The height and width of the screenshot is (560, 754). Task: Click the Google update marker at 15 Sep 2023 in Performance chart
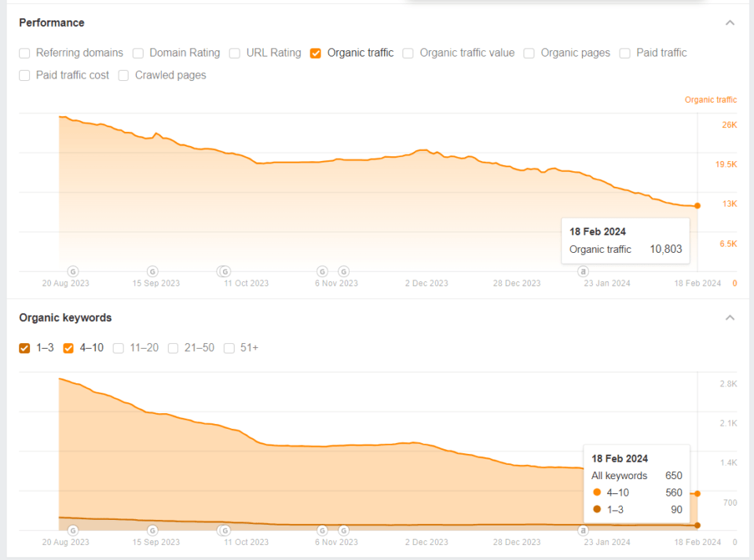[152, 272]
